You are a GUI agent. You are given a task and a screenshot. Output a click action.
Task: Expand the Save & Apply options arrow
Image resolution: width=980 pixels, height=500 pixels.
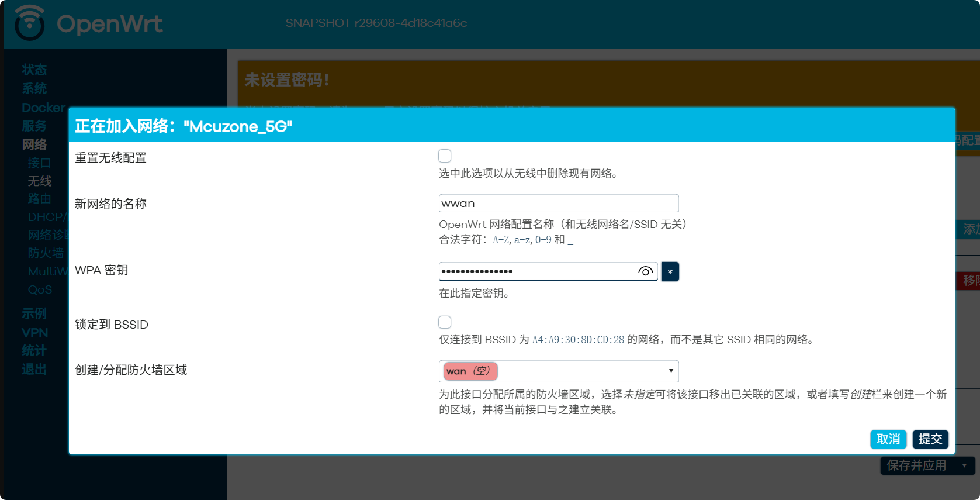point(964,465)
